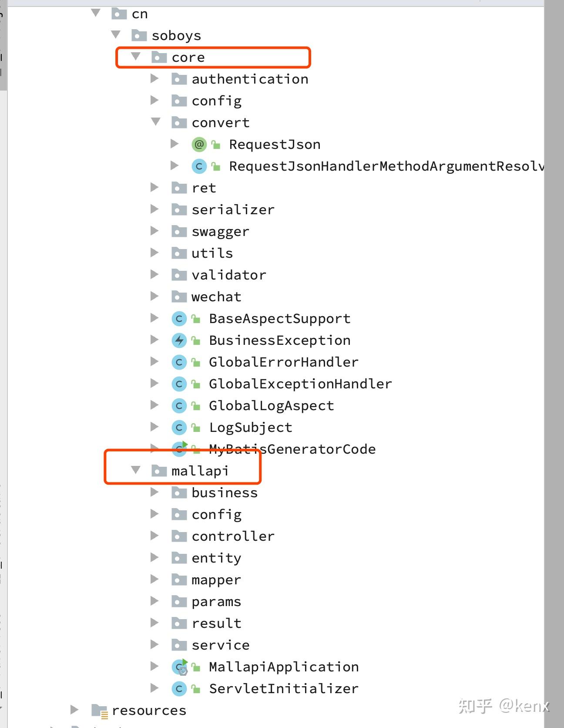The width and height of the screenshot is (564, 728).
Task: Click the exception icon next to BusinessException
Action: 179,340
